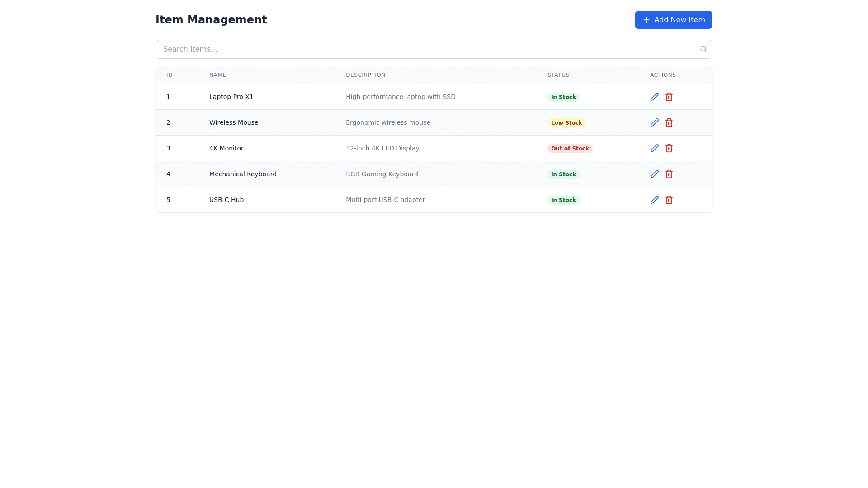Select the Mechanical Keyboard name cell
The height and width of the screenshot is (488, 868).
coord(243,174)
